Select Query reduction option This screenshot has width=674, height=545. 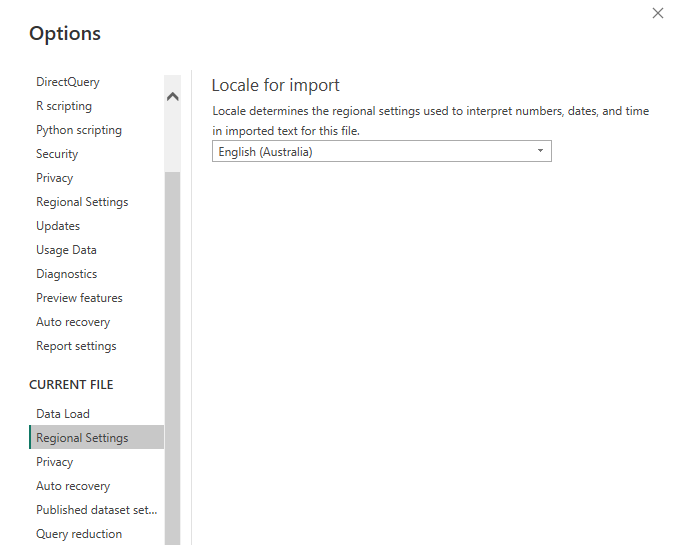click(x=79, y=534)
